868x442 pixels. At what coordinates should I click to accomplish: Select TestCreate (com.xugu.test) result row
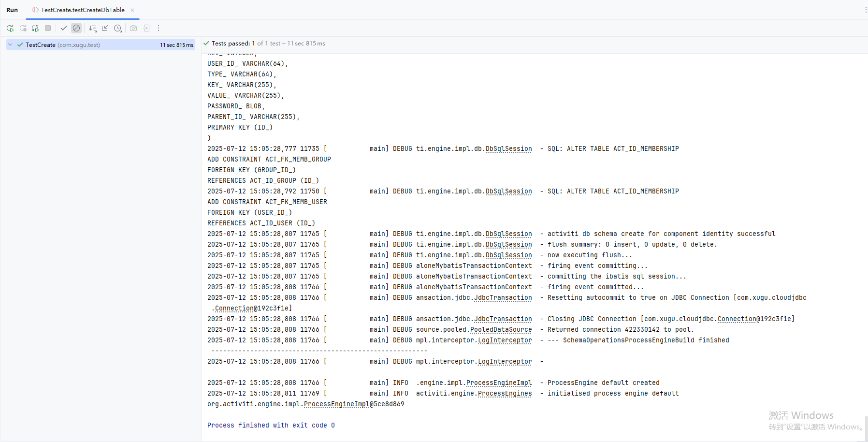63,45
